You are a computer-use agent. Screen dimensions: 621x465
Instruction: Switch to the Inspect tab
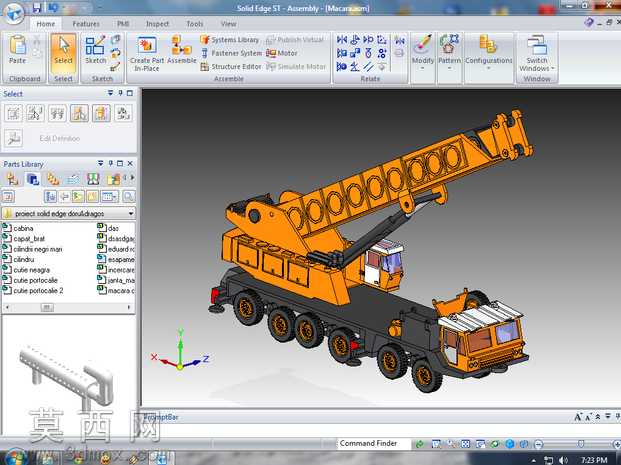pos(157,24)
